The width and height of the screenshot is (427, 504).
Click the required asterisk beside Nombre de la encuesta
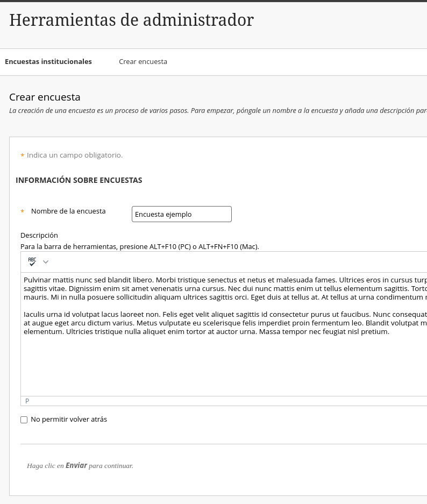point(22,212)
